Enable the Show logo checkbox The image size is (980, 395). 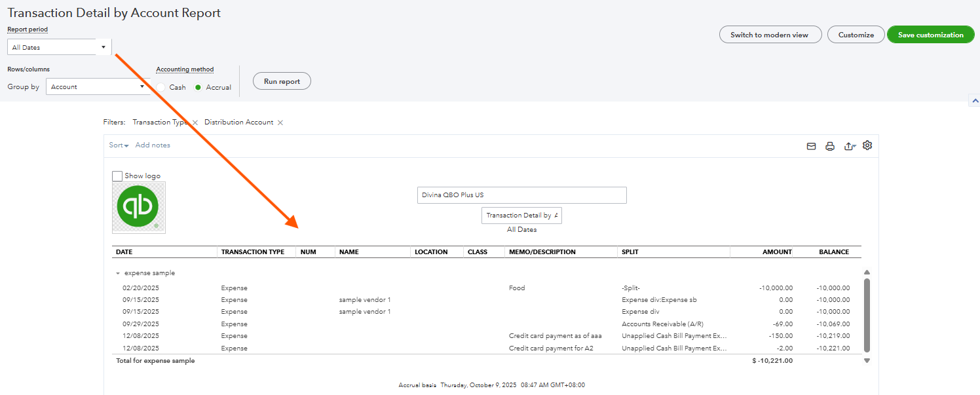[117, 176]
